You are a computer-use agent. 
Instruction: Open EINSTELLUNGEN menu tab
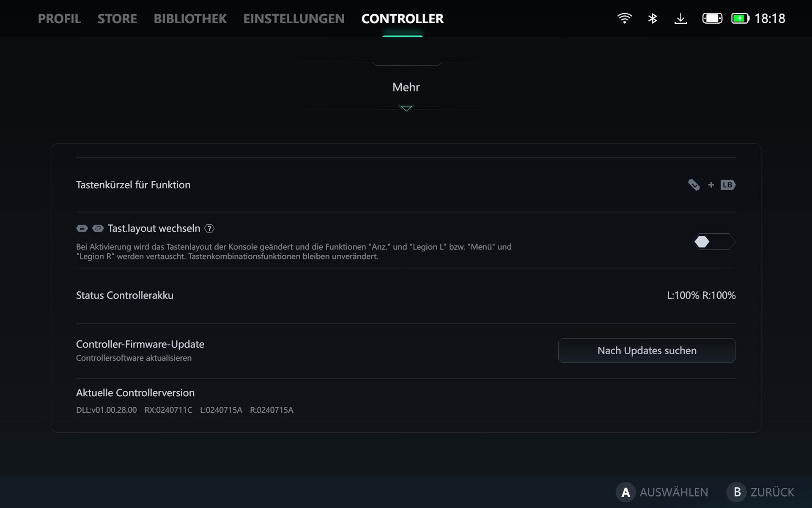click(294, 18)
